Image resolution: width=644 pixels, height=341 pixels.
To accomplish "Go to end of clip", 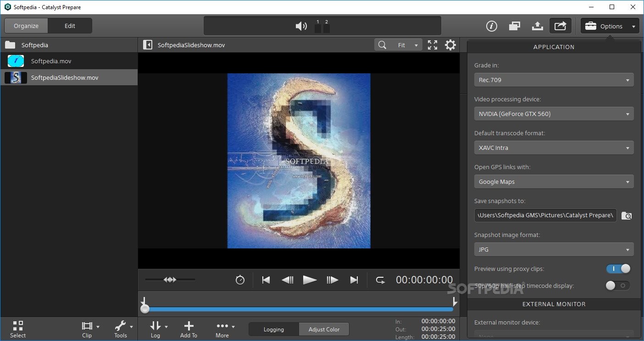I will point(354,280).
